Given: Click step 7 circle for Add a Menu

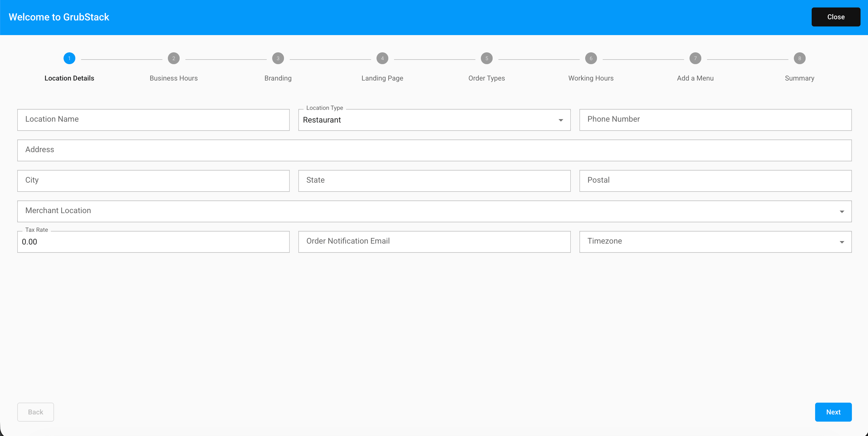Looking at the screenshot, I should [695, 58].
